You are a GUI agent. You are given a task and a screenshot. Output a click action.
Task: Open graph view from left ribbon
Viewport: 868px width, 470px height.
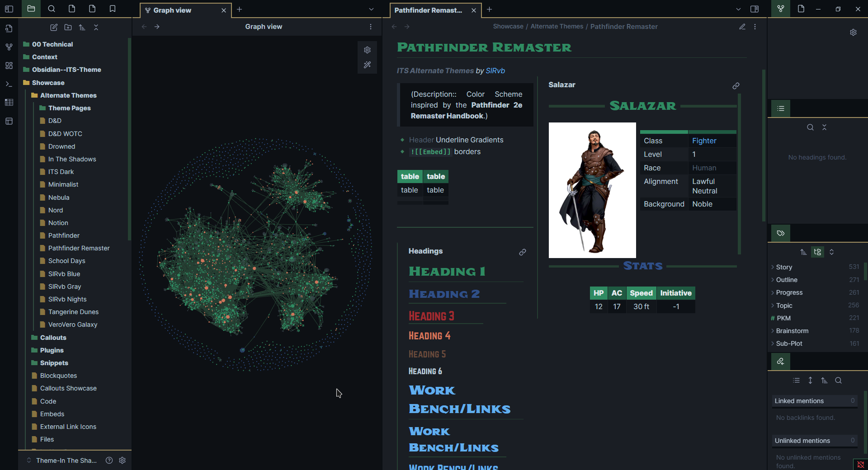tap(9, 47)
